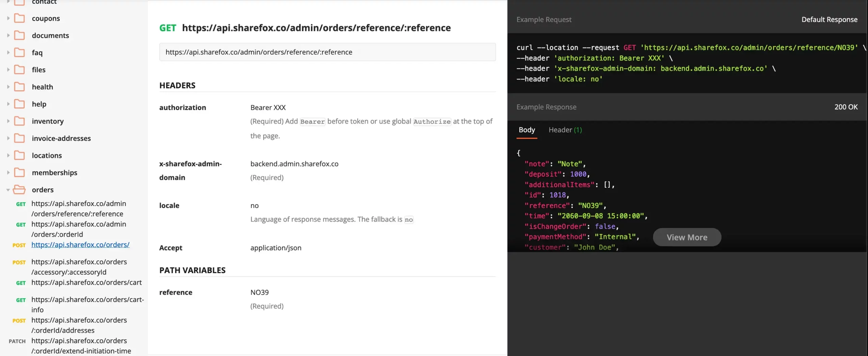
Task: Click the invoice-addresses folder icon
Action: pyautogui.click(x=19, y=138)
